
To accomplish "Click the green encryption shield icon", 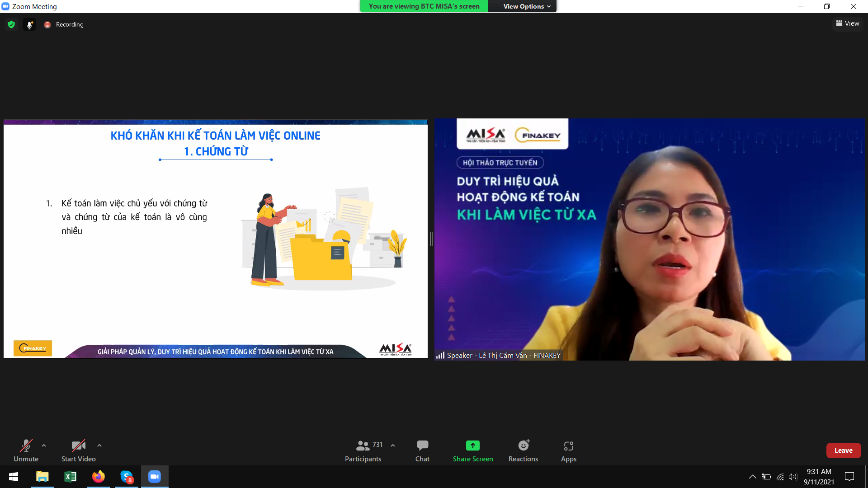I will tap(11, 24).
